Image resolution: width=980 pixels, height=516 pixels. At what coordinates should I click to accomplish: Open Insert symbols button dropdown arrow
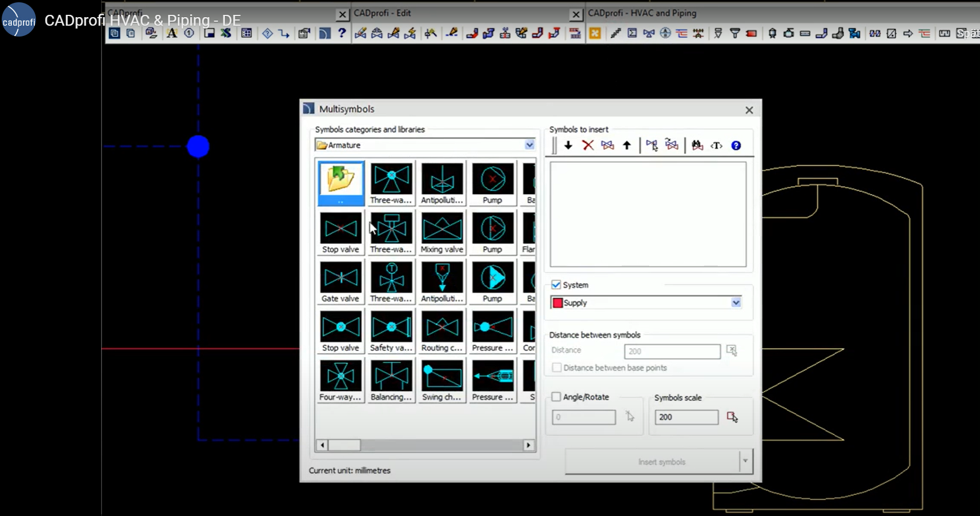point(745,461)
